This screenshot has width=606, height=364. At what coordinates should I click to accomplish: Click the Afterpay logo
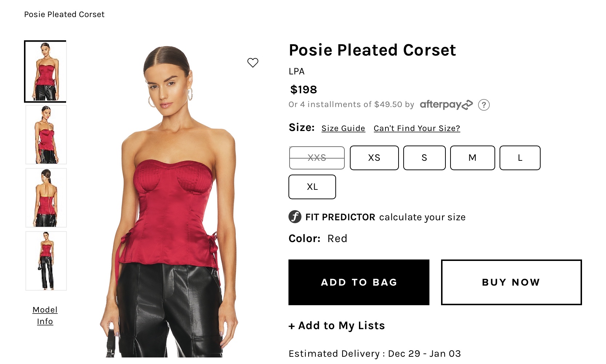[x=446, y=105]
